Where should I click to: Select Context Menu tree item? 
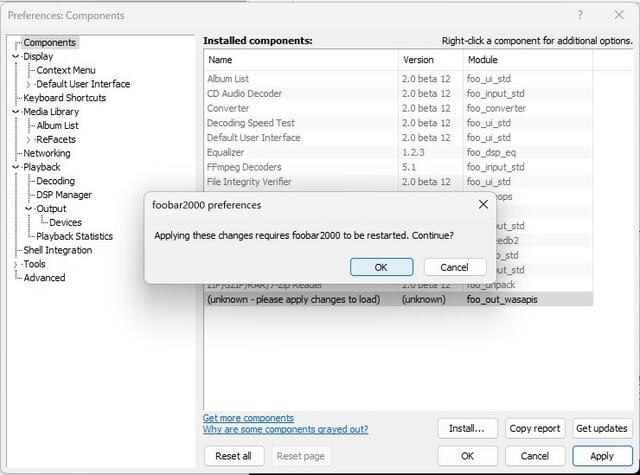66,70
